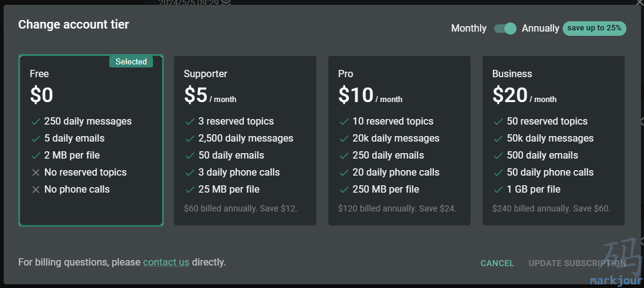Click the Monthly label
The height and width of the screenshot is (288, 644).
tap(469, 29)
